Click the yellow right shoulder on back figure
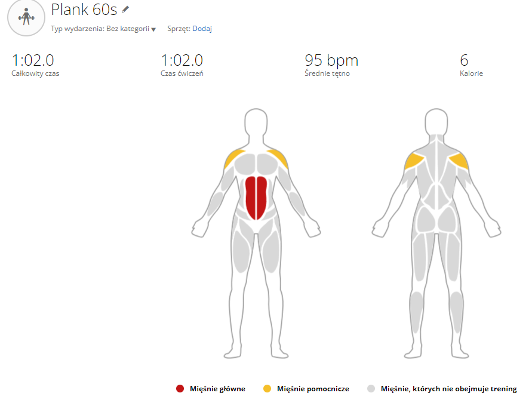Image resolution: width=532 pixels, height=402 pixels. click(459, 161)
